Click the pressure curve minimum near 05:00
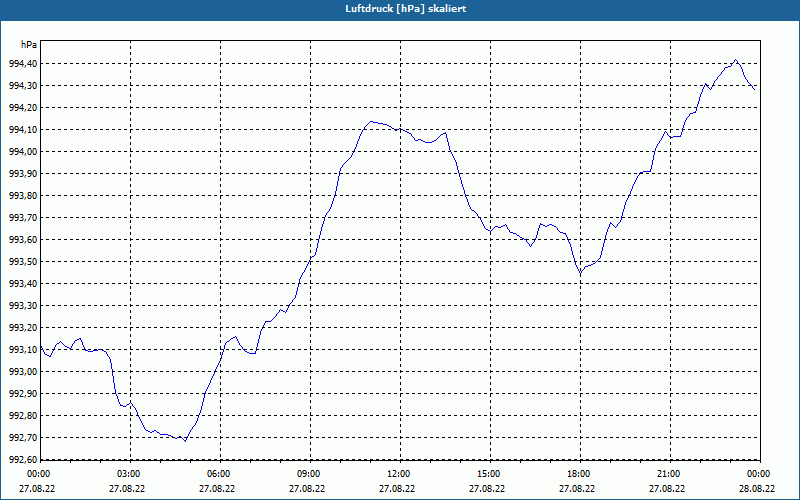 [x=185, y=441]
